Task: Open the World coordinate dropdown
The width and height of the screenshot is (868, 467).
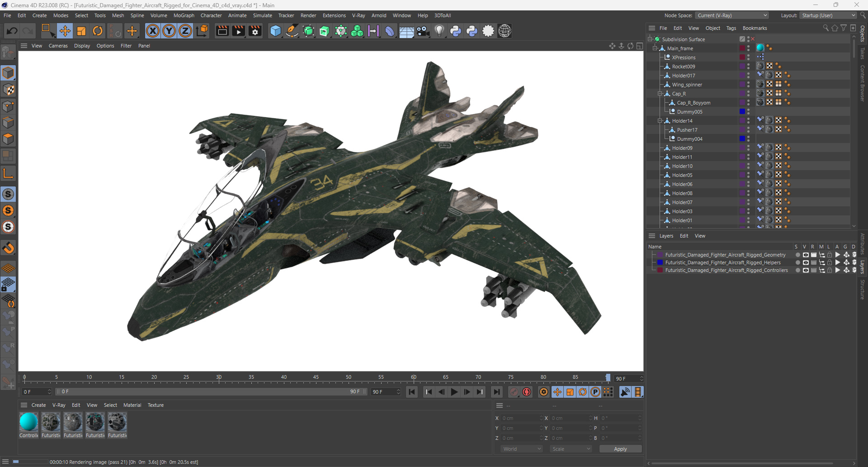Action: click(x=522, y=449)
